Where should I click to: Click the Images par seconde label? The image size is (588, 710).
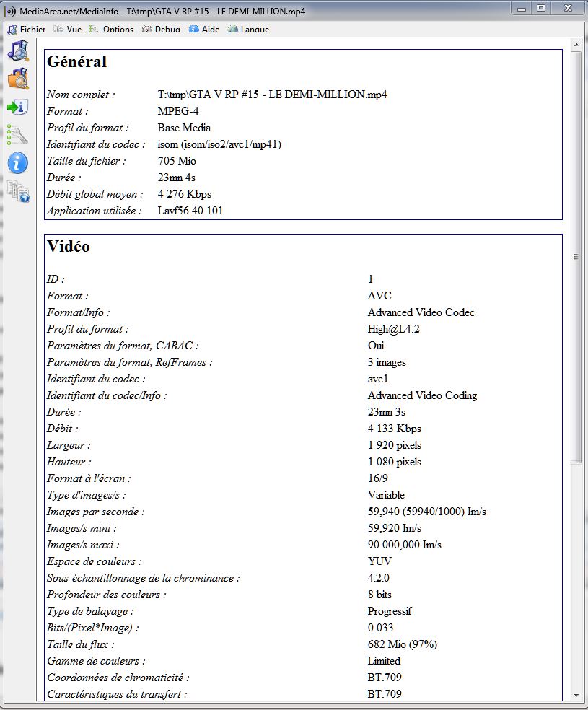(95, 512)
